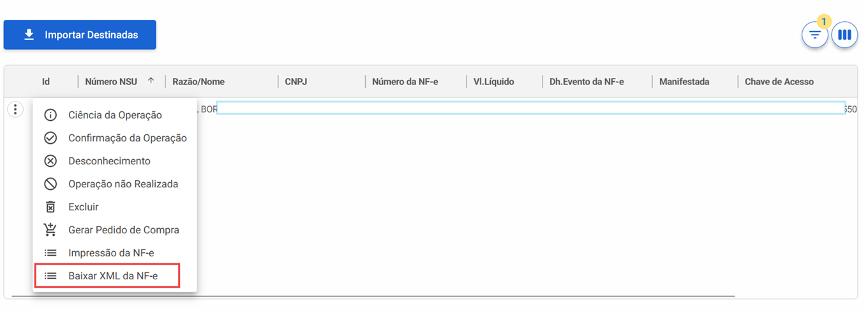Click the Chave de Acesso column header
868x310 pixels.
(x=779, y=82)
